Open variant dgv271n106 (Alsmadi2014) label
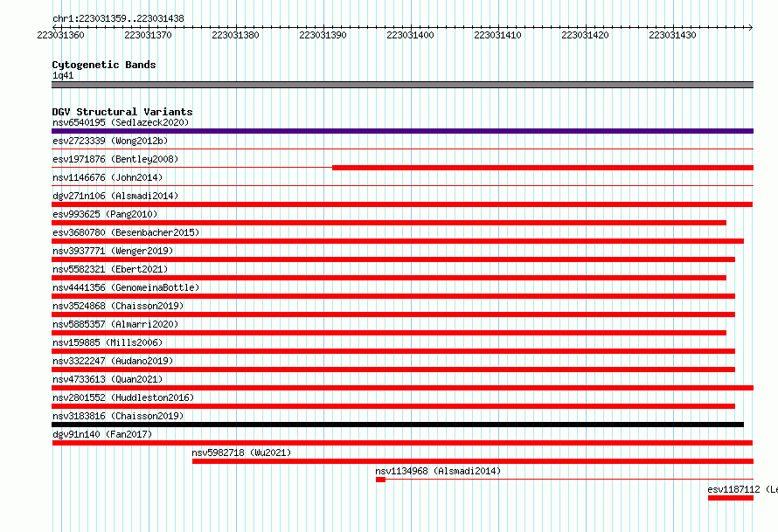 tap(115, 196)
